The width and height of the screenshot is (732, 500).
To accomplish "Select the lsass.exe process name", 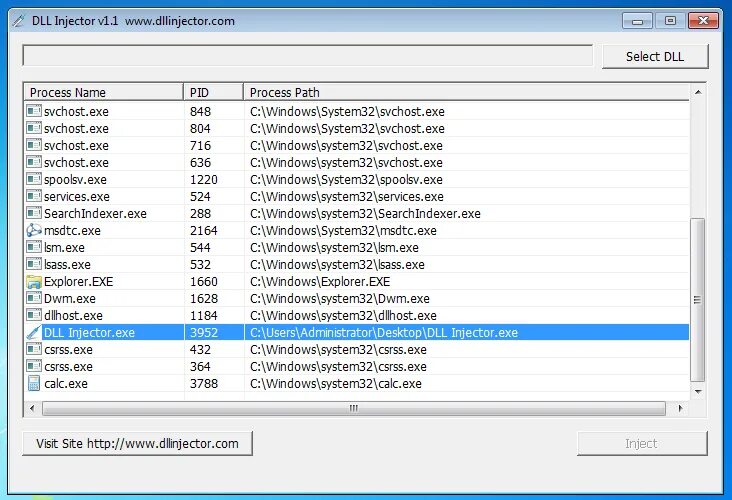I will coord(67,265).
